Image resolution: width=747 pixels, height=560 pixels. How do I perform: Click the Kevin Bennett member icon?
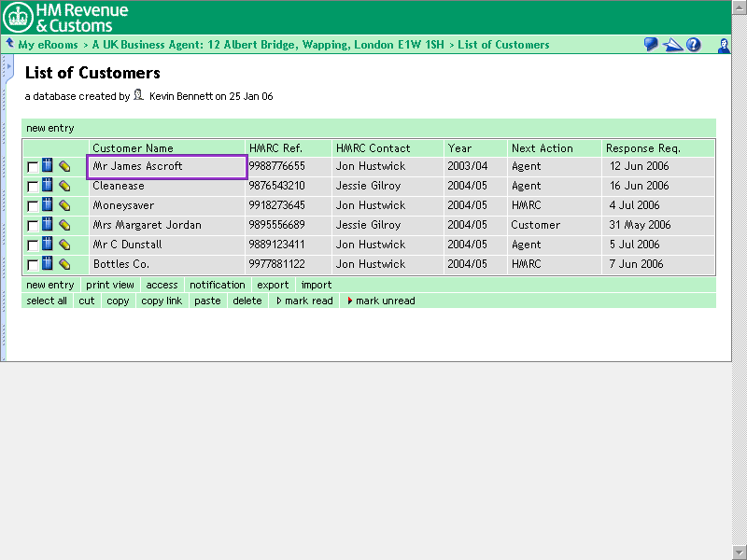(x=138, y=96)
